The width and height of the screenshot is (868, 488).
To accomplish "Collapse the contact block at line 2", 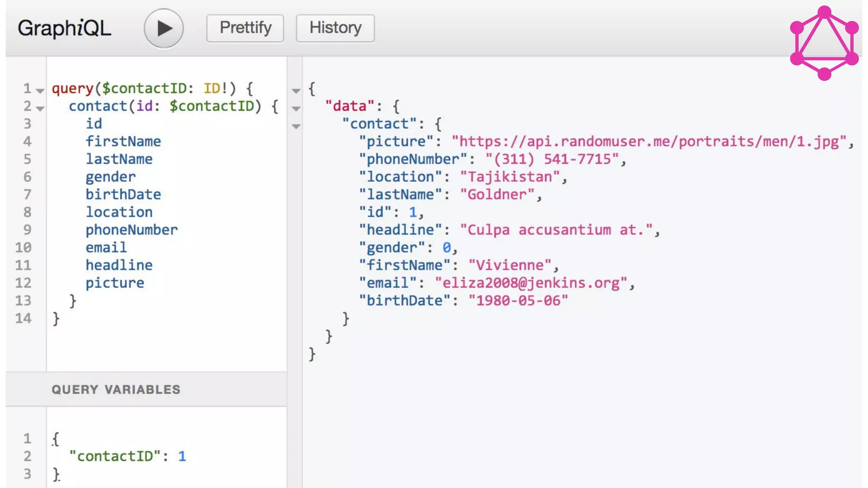I will pos(40,108).
